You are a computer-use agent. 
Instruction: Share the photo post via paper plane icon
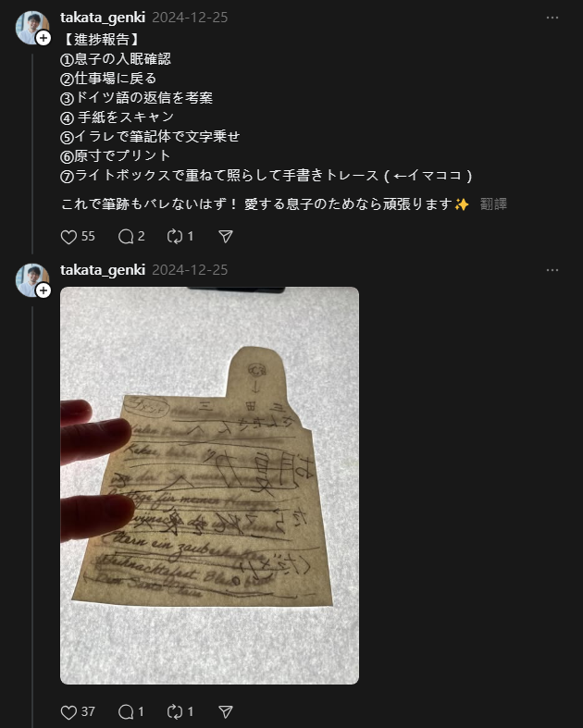(225, 711)
